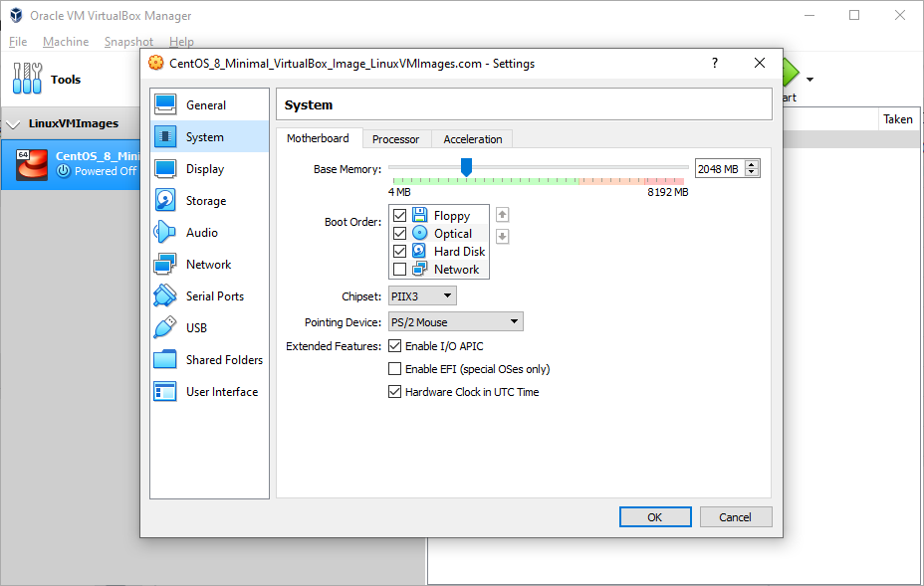
Task: Click the CentOS red hat VM icon
Action: [x=31, y=164]
